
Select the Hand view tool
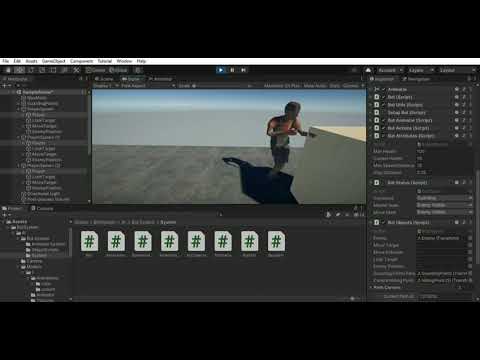8,70
